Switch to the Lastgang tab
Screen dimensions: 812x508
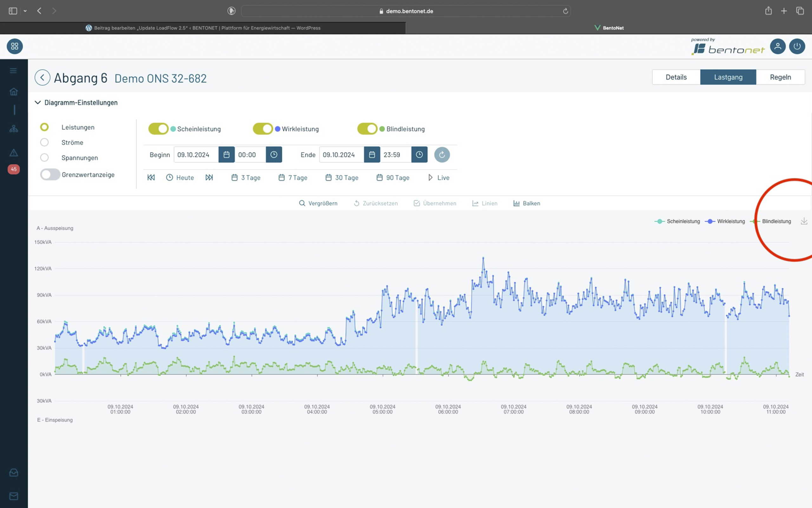[728, 77]
